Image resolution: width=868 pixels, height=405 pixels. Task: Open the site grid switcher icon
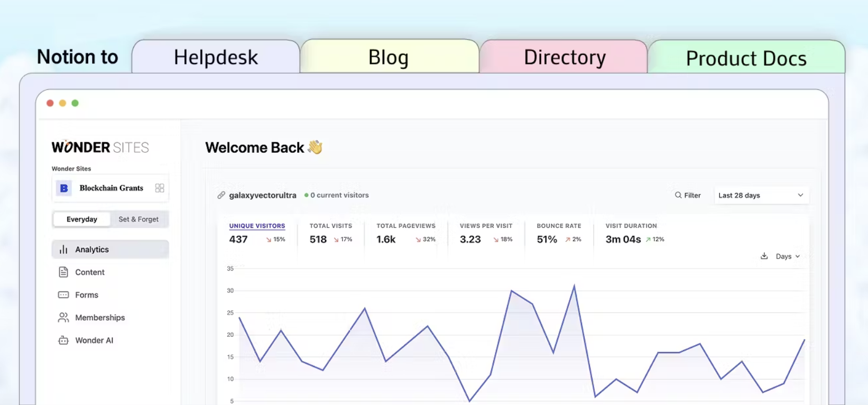click(x=160, y=188)
